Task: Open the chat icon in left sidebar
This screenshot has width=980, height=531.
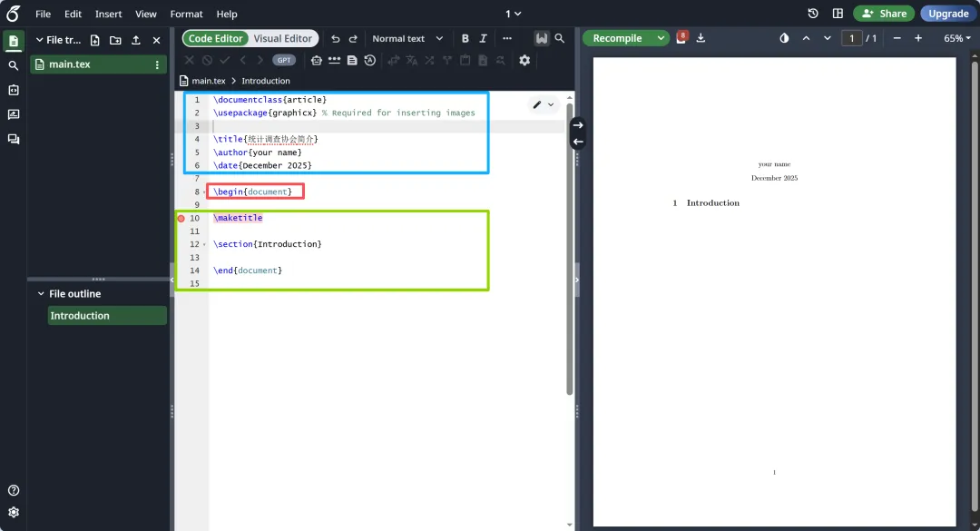Action: (13, 139)
